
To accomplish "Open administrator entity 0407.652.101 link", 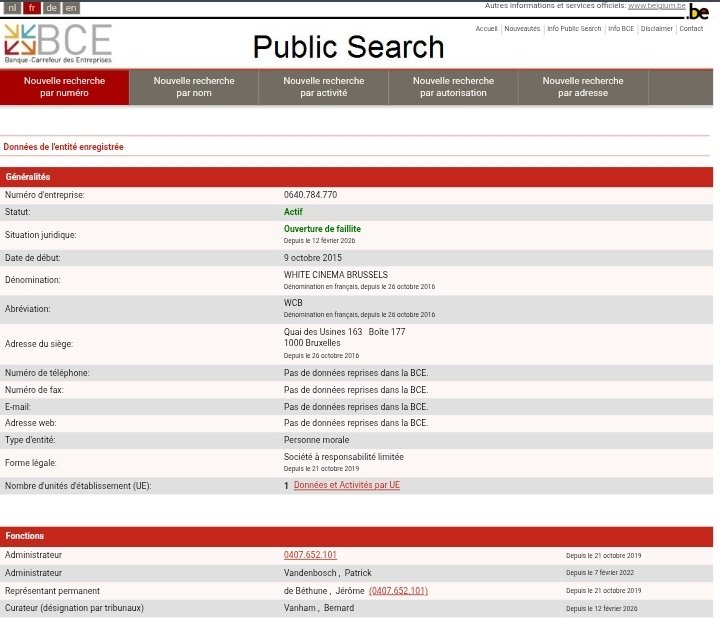I will click(310, 555).
